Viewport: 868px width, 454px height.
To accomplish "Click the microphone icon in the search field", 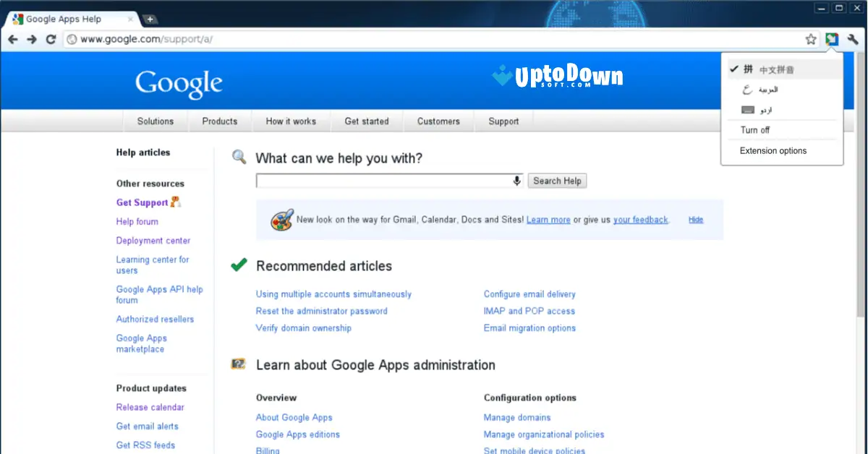I will coord(516,180).
